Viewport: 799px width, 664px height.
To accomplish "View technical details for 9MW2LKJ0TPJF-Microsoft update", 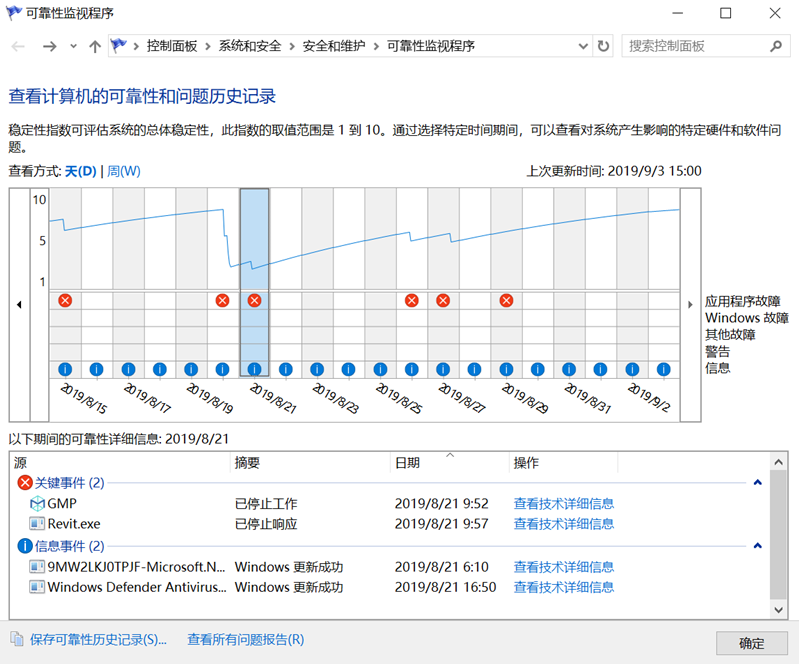I will pyautogui.click(x=564, y=567).
